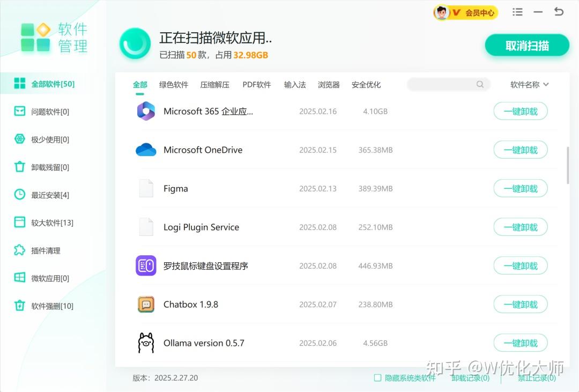579x392 pixels.
Task: Click 取消扫描 button
Action: 527,46
